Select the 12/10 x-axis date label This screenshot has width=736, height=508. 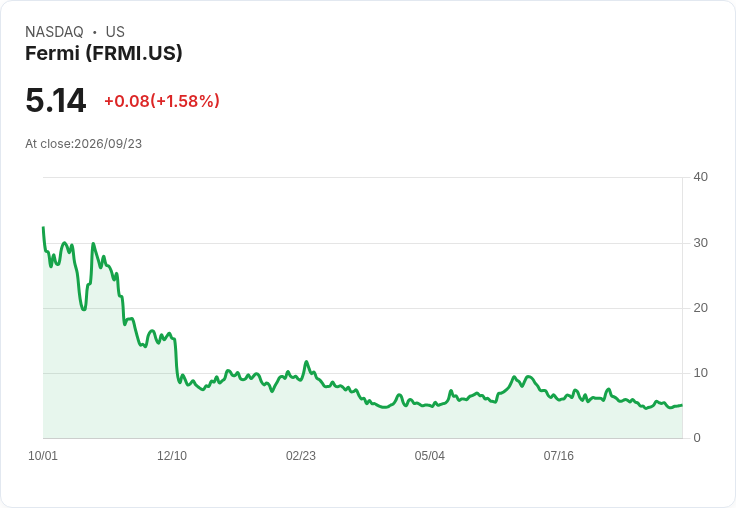(172, 455)
